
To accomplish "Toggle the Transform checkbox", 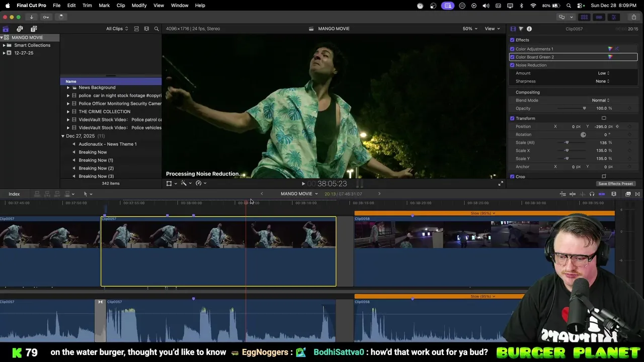I will (512, 118).
